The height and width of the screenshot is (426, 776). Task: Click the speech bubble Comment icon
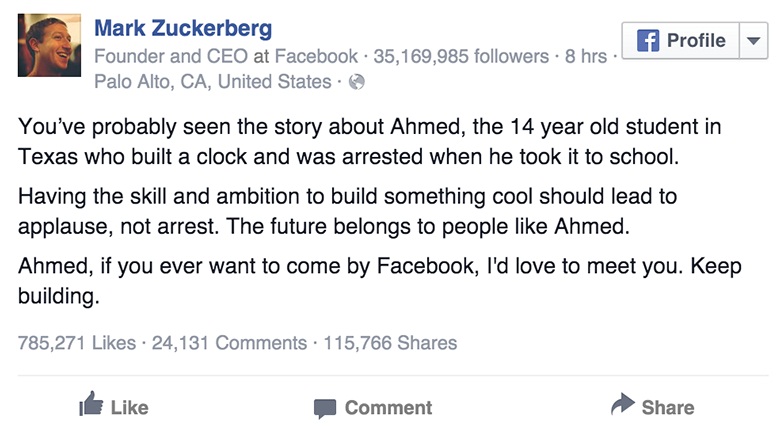325,408
